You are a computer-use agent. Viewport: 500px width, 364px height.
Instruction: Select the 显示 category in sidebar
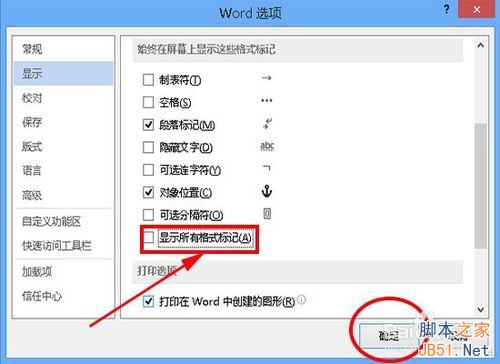click(63, 73)
